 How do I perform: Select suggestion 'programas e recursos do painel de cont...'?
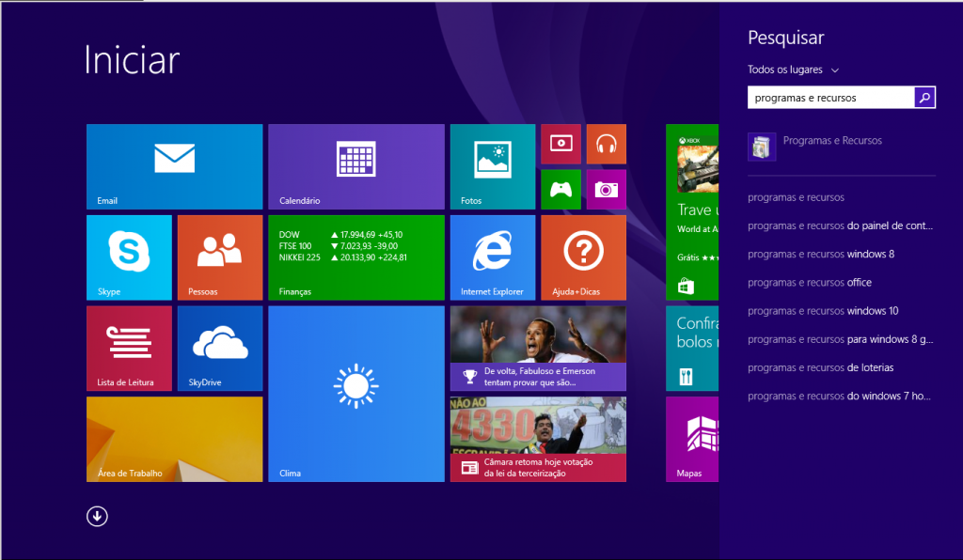[842, 226]
